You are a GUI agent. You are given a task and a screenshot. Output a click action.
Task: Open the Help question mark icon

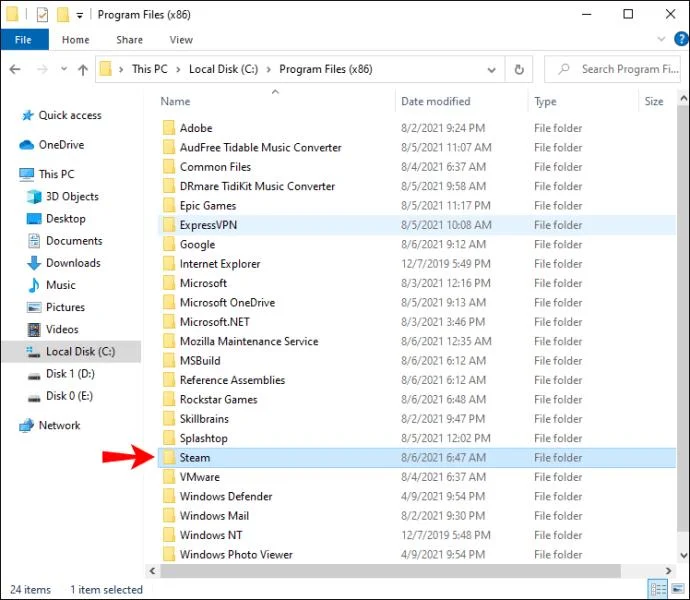click(681, 39)
